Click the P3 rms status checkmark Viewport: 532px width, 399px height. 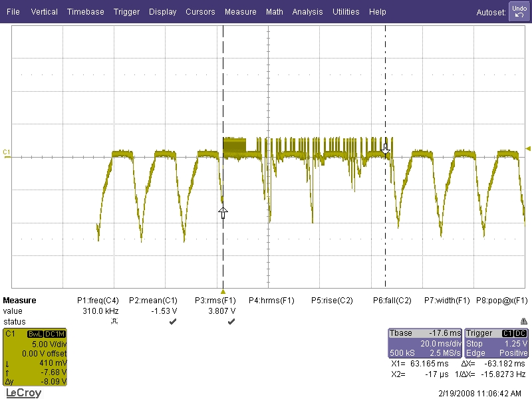click(231, 322)
